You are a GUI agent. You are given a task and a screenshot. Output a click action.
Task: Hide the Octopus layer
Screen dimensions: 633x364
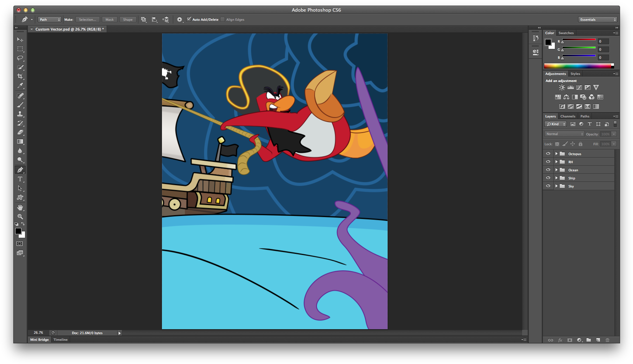[x=548, y=153]
